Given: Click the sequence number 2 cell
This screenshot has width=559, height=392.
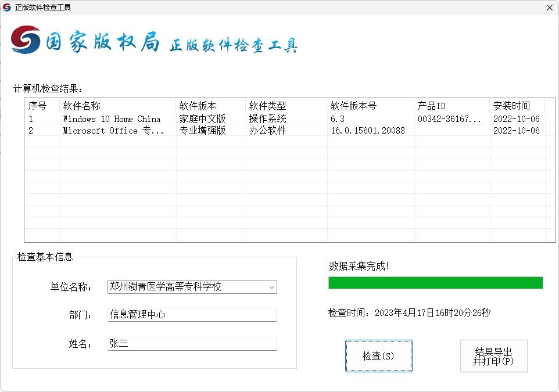Looking at the screenshot, I should pyautogui.click(x=31, y=131).
